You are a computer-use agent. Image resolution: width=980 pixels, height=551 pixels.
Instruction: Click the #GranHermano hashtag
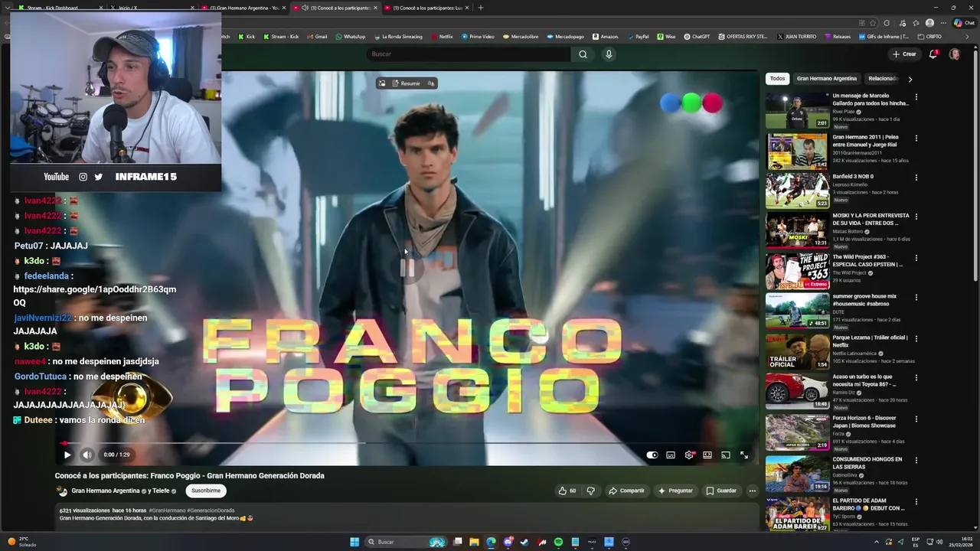click(167, 510)
